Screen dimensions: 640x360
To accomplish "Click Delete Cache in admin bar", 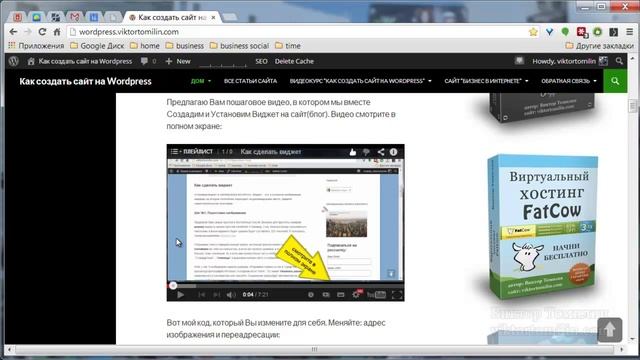I will pos(294,61).
